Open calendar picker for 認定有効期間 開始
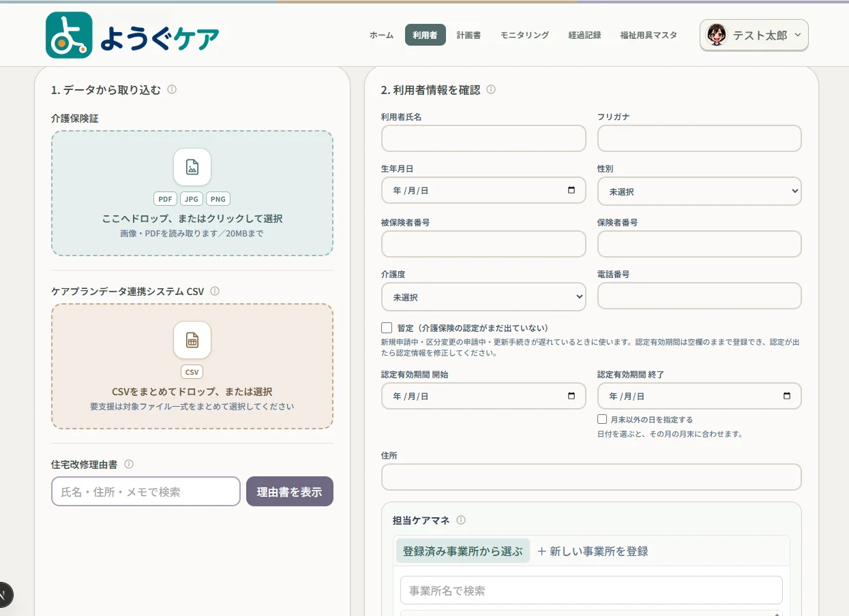Viewport: 849px width, 616px height. click(x=571, y=396)
